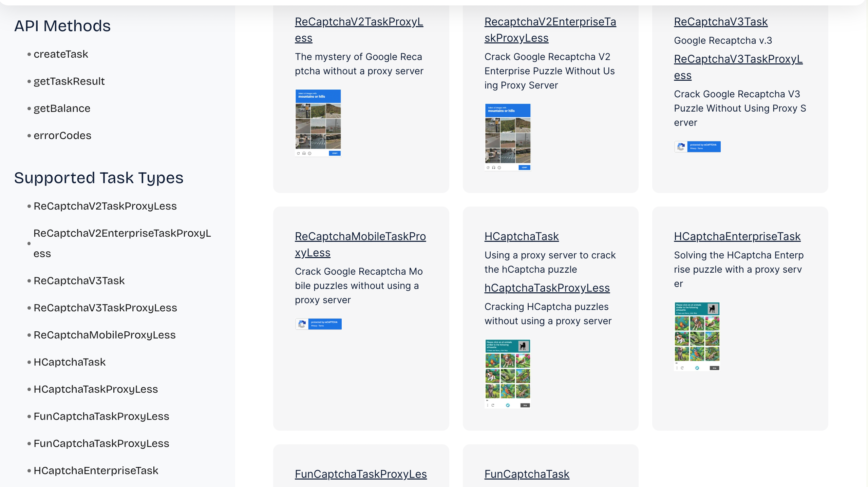Open RecaptchaV2EnterpriseTaskProxyLess card title link
Screen dimensions: 868x487
550,30
